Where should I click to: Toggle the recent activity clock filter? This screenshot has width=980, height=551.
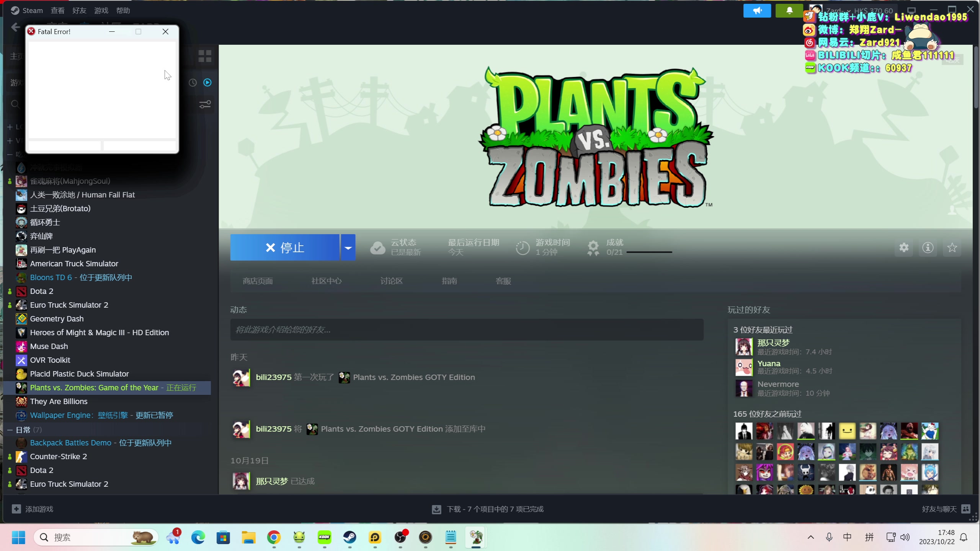click(193, 83)
